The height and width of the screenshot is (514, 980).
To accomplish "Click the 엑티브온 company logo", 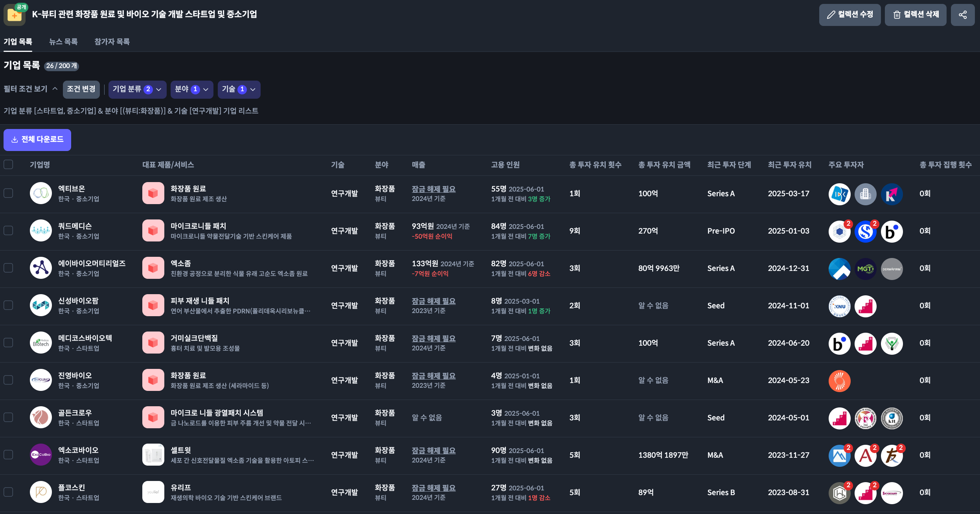I will pos(41,193).
